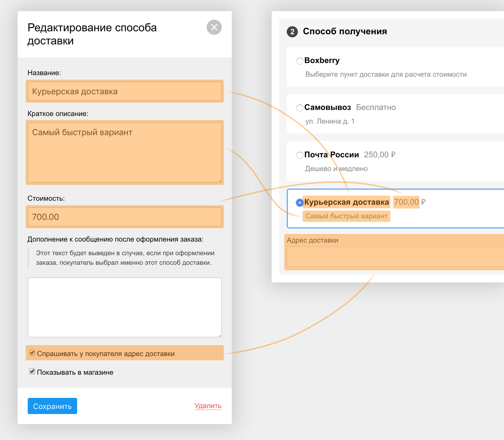Toggle the Показывать в магазине checkbox

pos(32,371)
